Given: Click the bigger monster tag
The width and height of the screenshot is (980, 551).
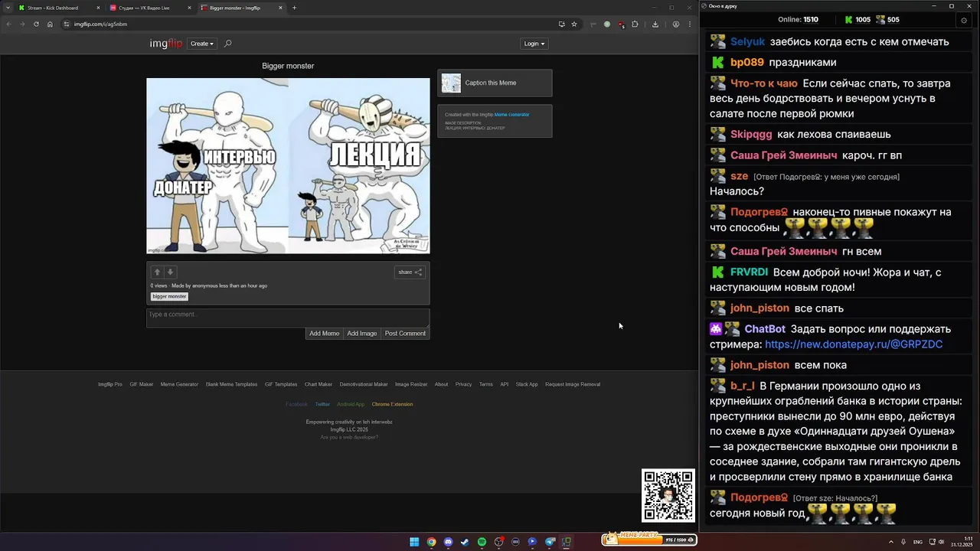Looking at the screenshot, I should tap(169, 296).
